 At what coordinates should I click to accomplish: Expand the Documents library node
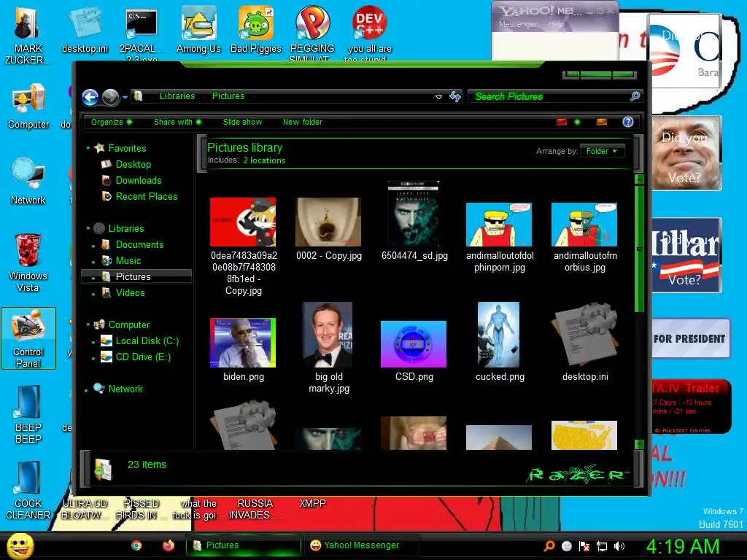pos(93,246)
